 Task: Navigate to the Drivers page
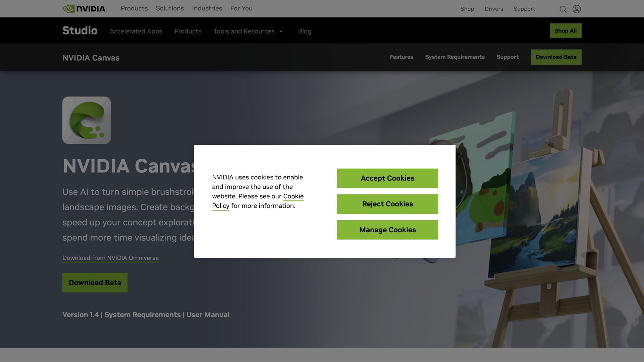coord(493,9)
